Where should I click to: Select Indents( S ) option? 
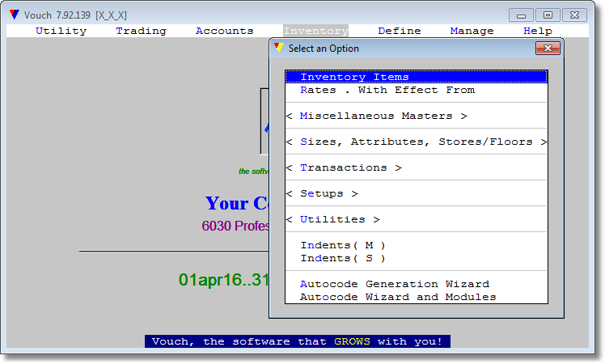[x=417, y=258]
